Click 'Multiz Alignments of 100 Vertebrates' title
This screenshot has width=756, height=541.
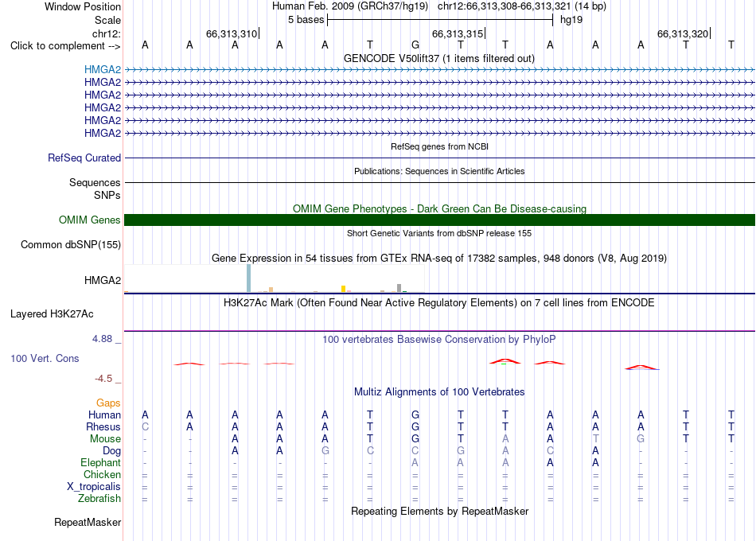(439, 392)
